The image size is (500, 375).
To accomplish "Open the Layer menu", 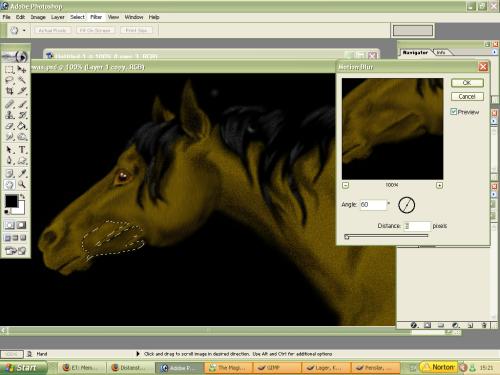I will 58,17.
